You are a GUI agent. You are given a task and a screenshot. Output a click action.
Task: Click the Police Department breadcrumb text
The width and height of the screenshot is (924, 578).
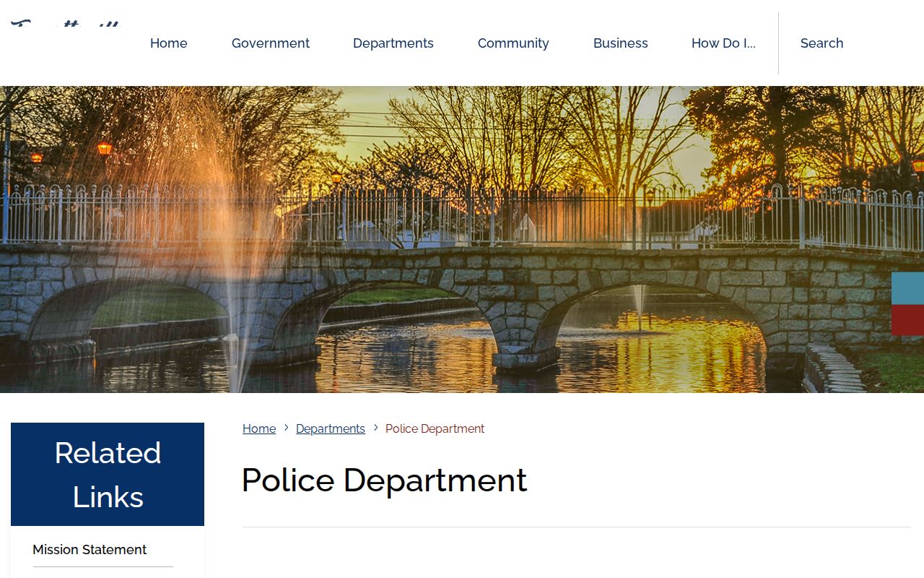click(x=435, y=428)
